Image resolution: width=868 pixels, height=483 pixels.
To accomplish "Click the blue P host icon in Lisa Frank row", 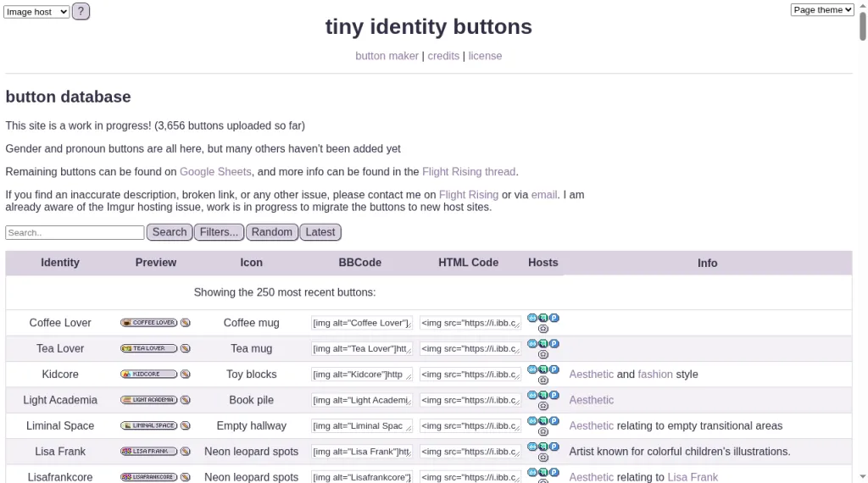I will (554, 447).
